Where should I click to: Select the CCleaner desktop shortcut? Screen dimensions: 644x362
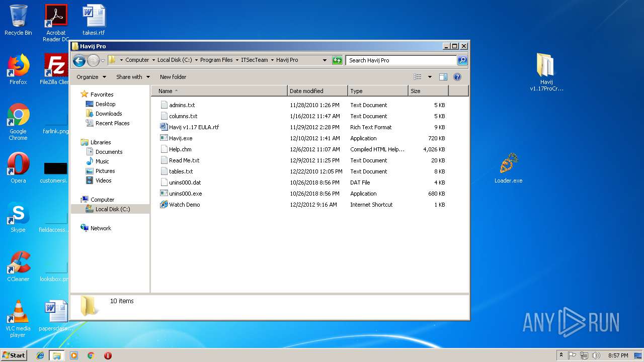(x=18, y=266)
